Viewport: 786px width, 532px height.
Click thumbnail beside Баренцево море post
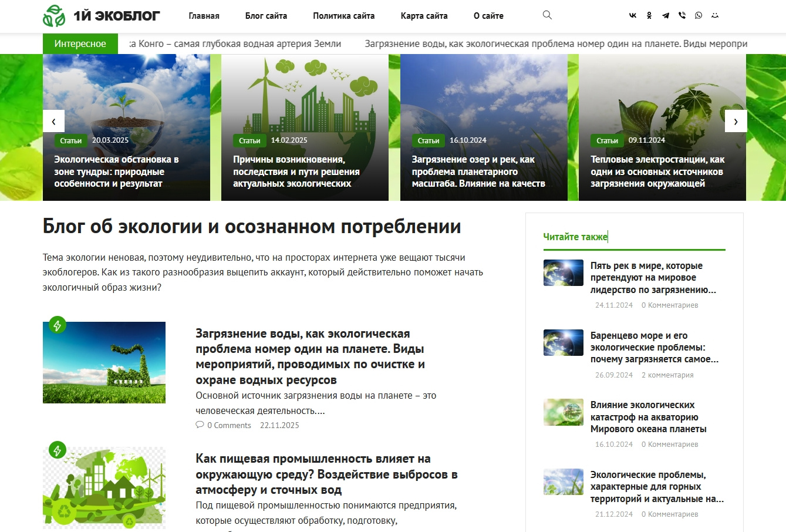[564, 343]
